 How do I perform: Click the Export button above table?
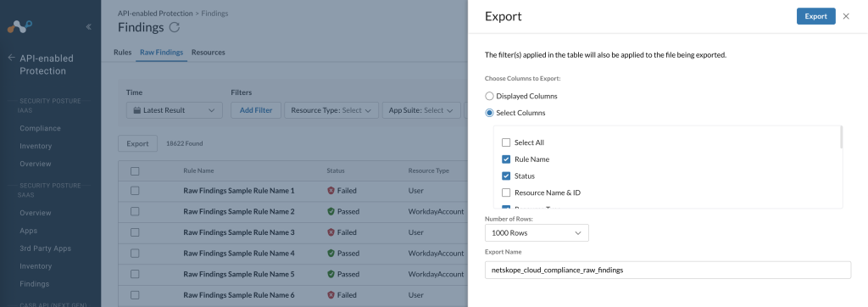tap(137, 143)
